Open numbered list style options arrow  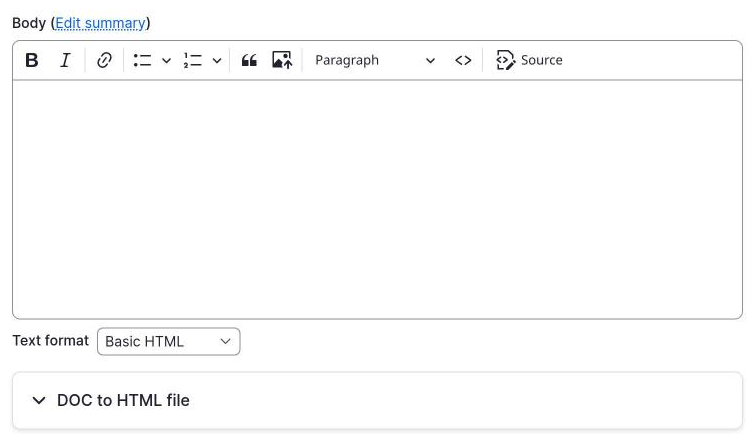pos(217,61)
